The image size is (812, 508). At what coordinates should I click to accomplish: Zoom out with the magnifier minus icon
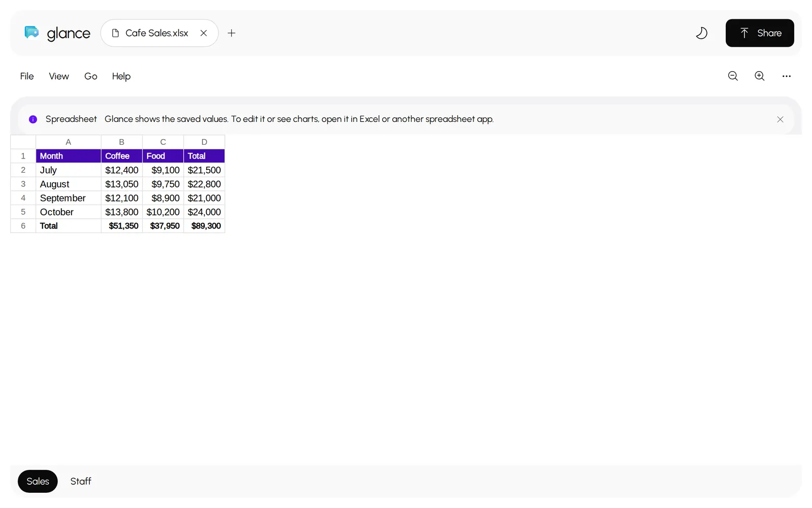[733, 76]
